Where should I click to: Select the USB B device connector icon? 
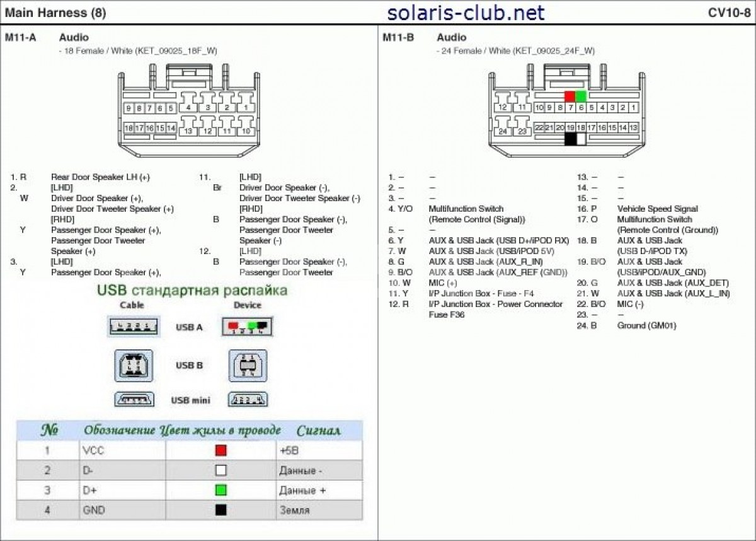point(248,365)
